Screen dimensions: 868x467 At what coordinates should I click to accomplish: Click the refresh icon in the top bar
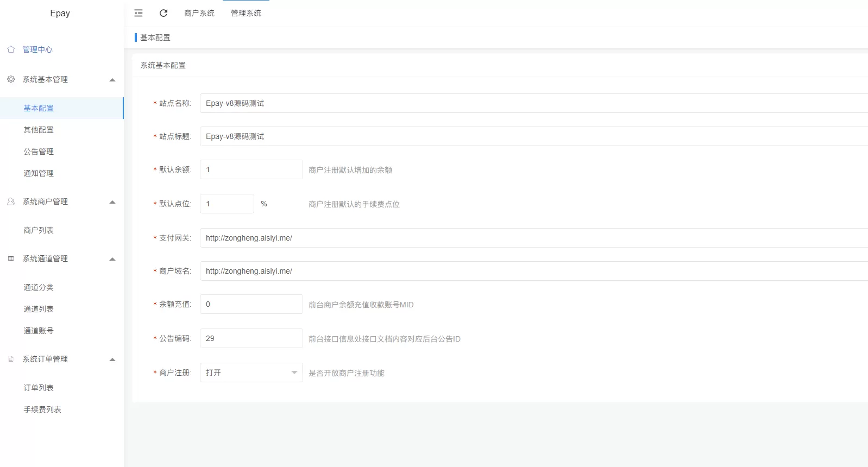click(163, 13)
